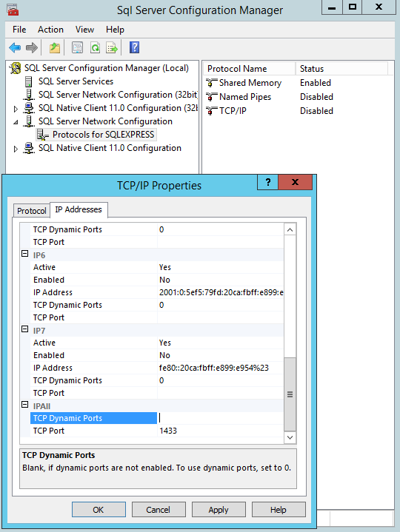Click the application icon in the title bar

(x=13, y=10)
